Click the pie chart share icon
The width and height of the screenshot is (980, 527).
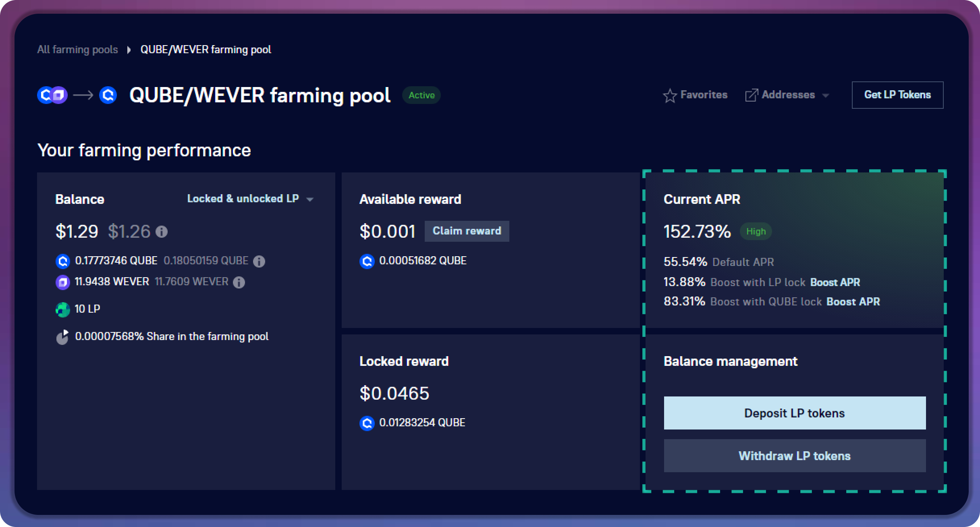(x=62, y=337)
